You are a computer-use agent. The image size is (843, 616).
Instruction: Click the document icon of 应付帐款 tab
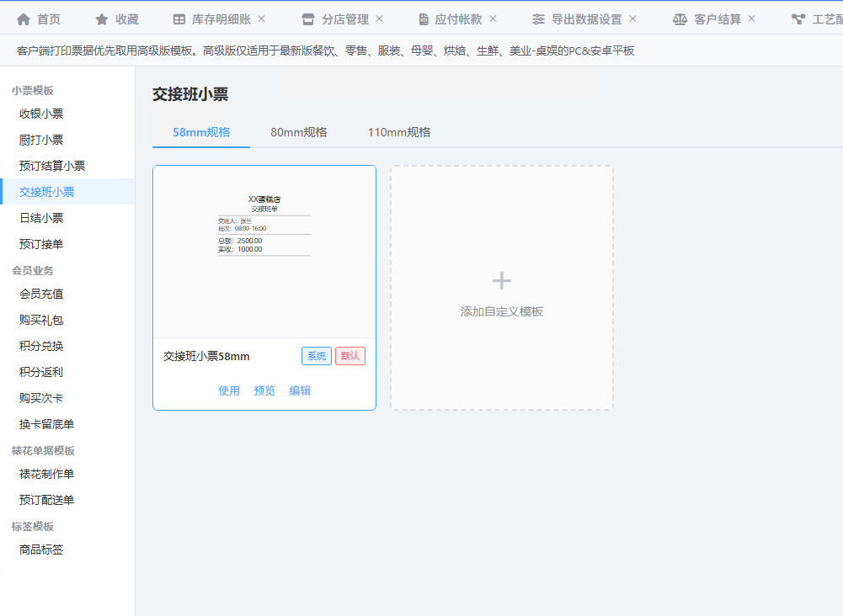tap(424, 19)
